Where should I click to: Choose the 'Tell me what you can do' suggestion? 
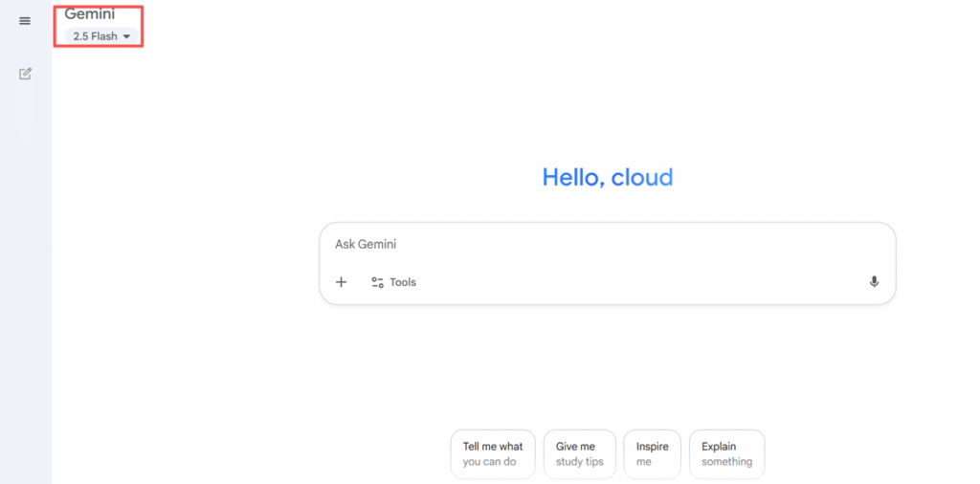(x=493, y=454)
